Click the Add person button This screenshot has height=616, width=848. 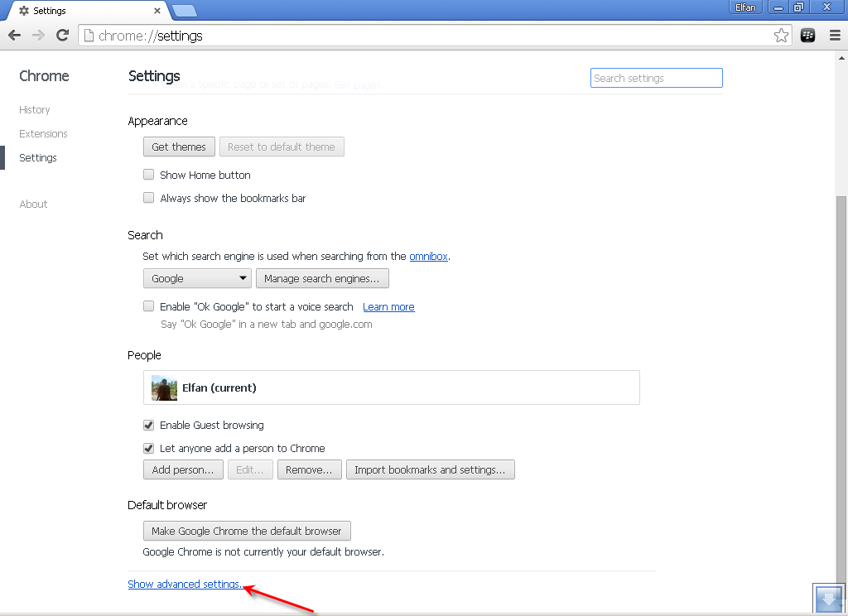point(183,470)
